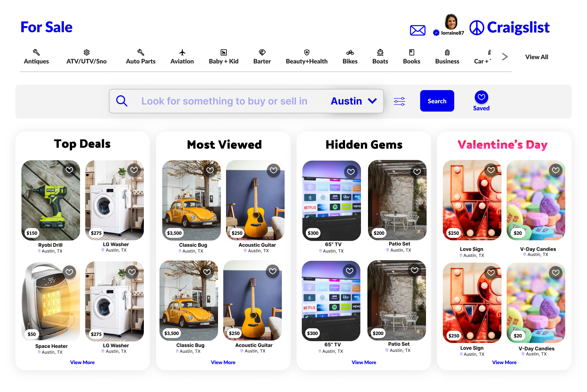The image size is (587, 392).
Task: Click the 'Hidden Gems' section heading
Action: click(x=364, y=145)
